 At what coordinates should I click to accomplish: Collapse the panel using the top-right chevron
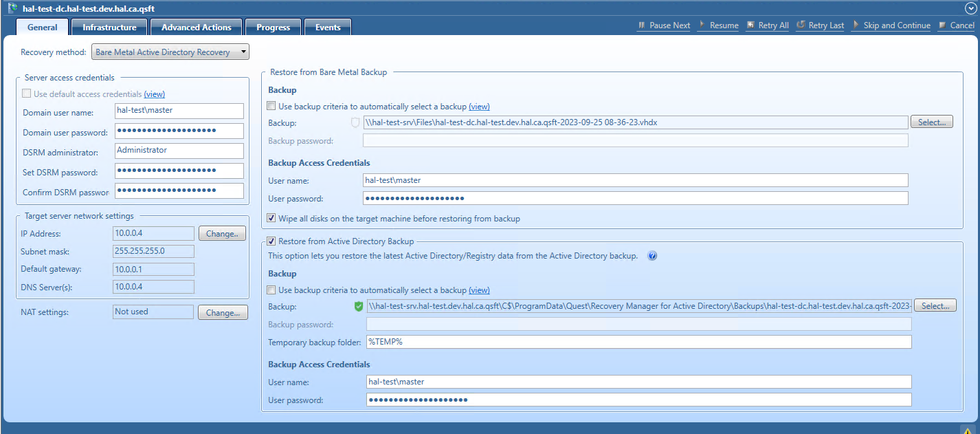point(970,8)
